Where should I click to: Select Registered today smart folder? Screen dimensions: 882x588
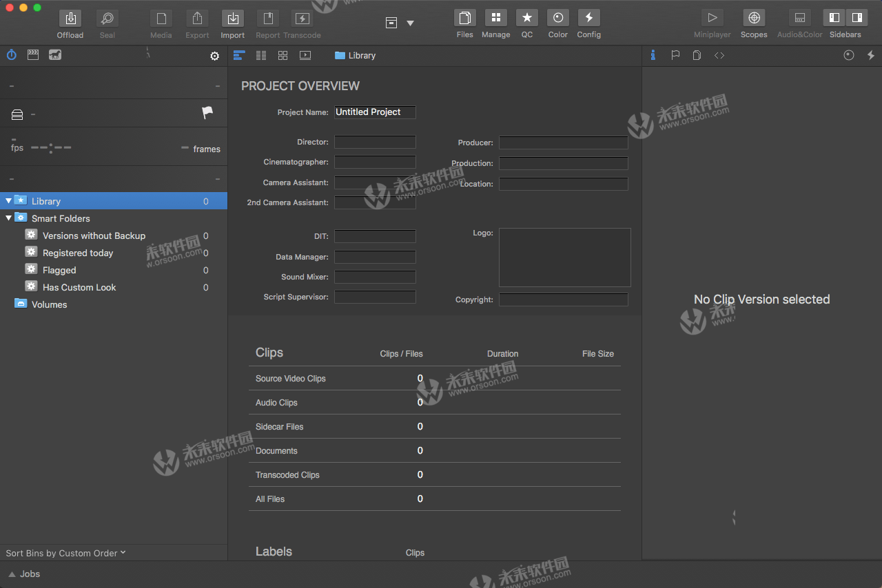click(x=114, y=253)
